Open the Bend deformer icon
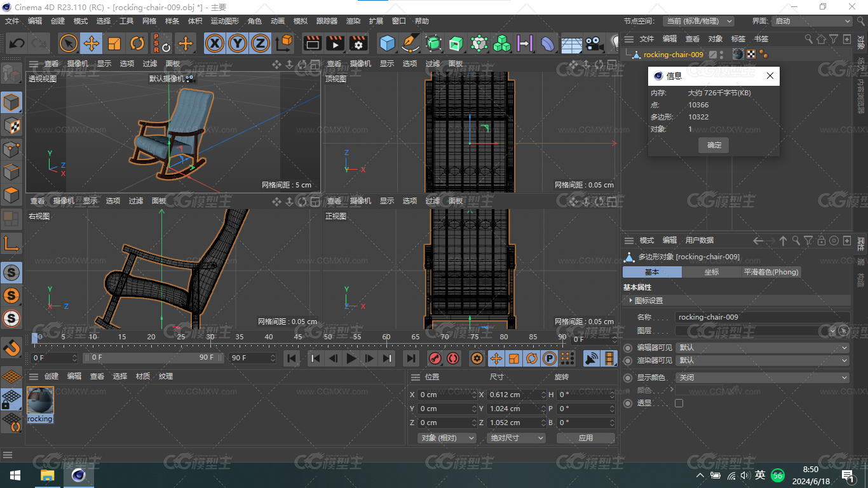 pos(548,43)
